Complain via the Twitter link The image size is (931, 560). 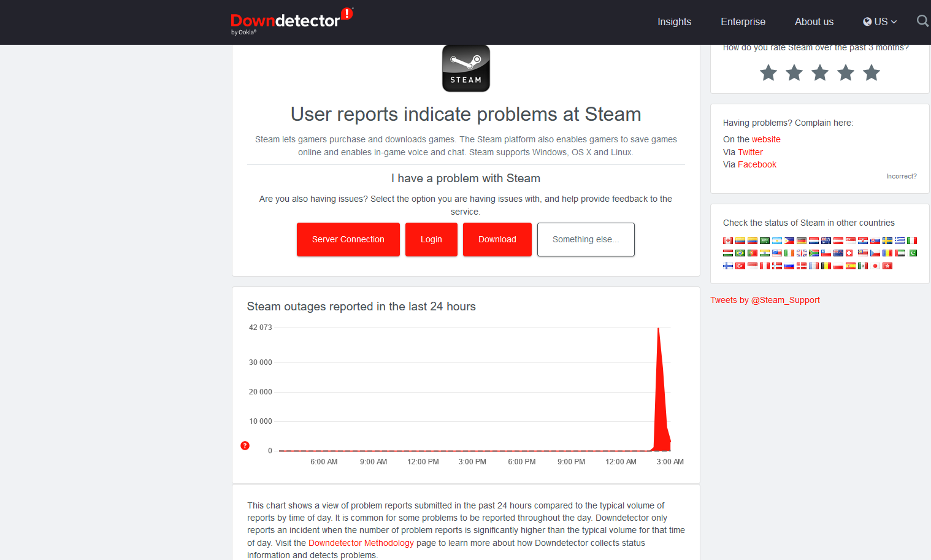click(x=750, y=152)
